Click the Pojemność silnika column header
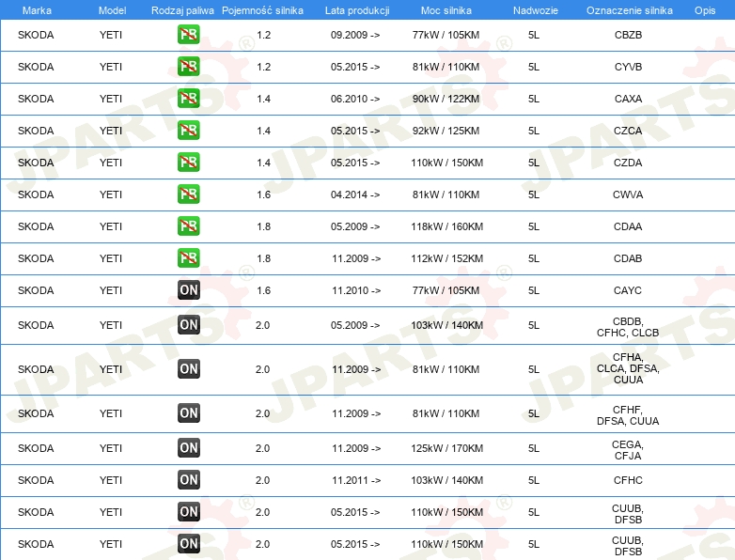This screenshot has height=560, width=735. (262, 10)
